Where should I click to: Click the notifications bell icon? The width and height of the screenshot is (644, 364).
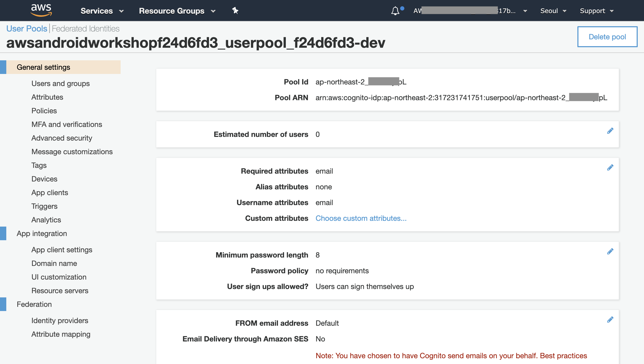pos(395,10)
